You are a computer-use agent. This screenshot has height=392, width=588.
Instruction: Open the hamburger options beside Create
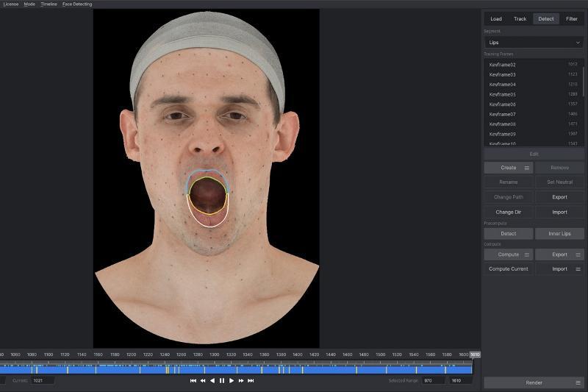click(527, 168)
